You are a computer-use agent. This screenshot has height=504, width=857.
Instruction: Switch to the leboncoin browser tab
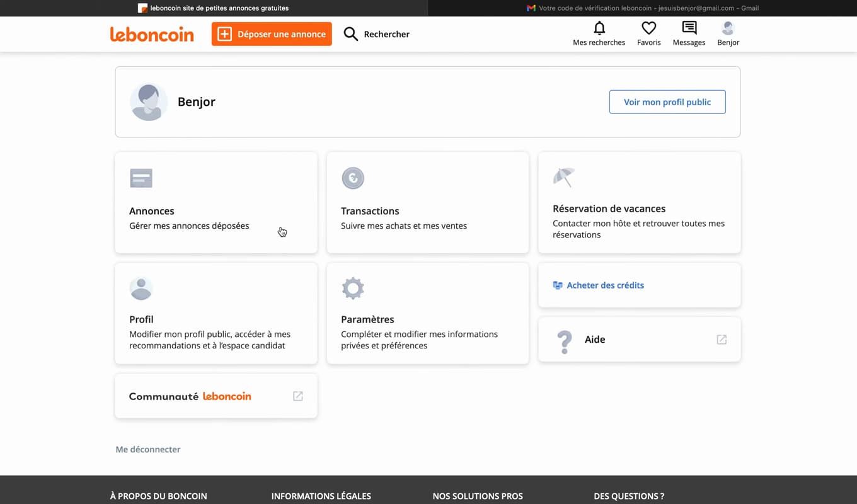tap(214, 8)
